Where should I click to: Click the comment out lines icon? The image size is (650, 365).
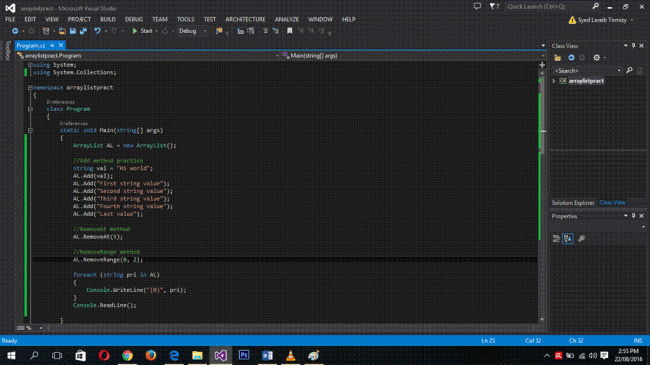coord(265,31)
